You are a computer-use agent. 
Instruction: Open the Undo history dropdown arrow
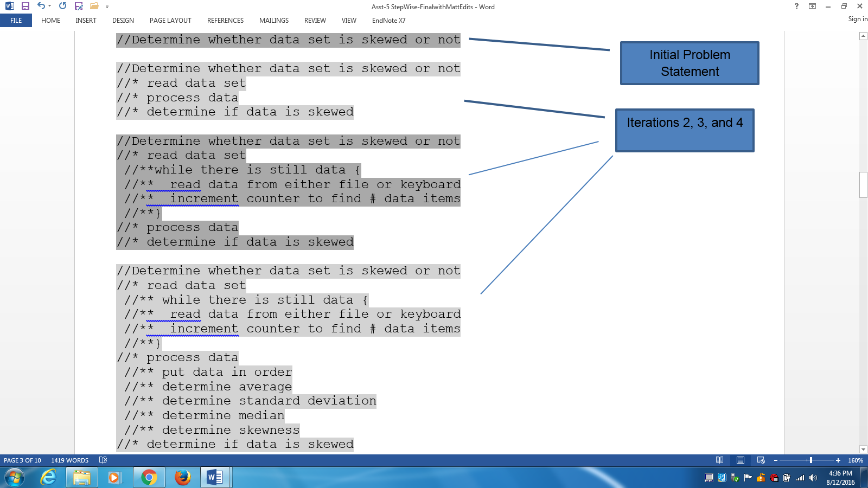(x=49, y=7)
